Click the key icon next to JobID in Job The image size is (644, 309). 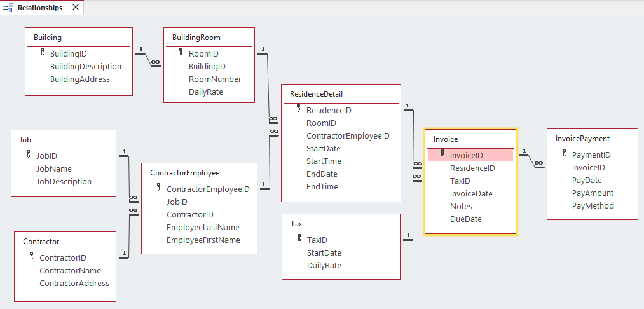click(29, 154)
